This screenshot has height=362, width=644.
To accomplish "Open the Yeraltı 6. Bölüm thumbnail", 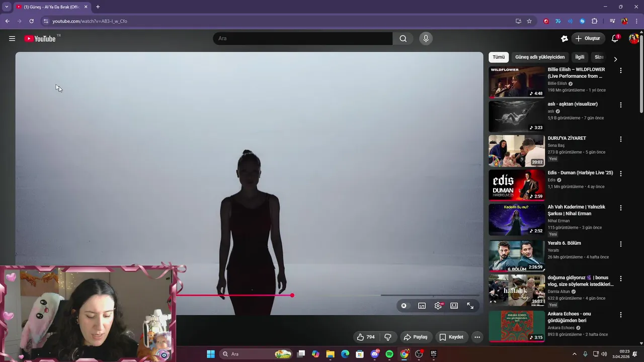I will (517, 255).
